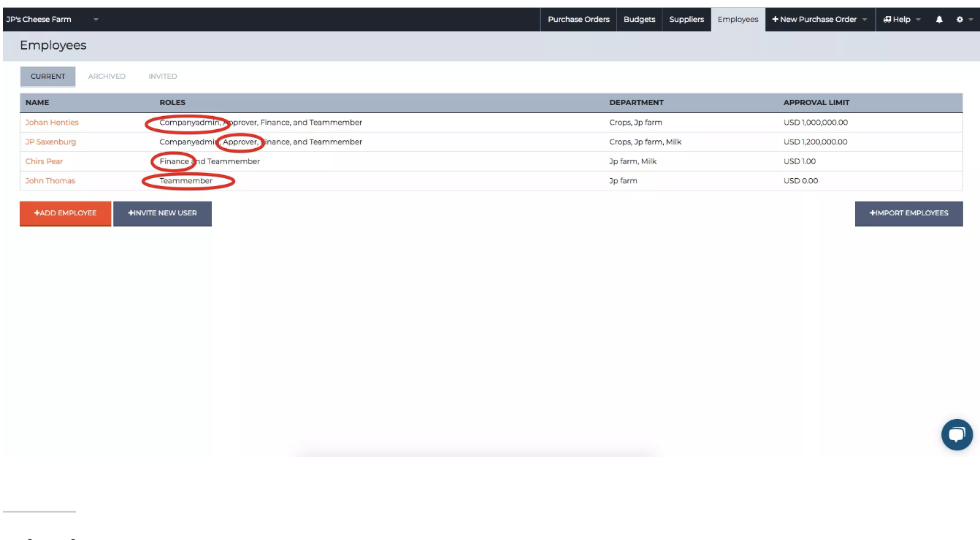
Task: Select JP Saxenburg's roles cell
Action: (261, 142)
